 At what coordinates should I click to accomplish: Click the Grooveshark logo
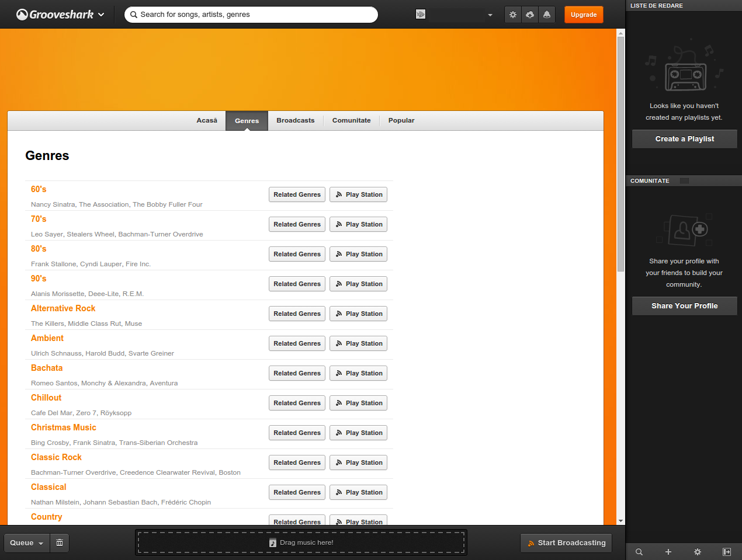point(56,15)
